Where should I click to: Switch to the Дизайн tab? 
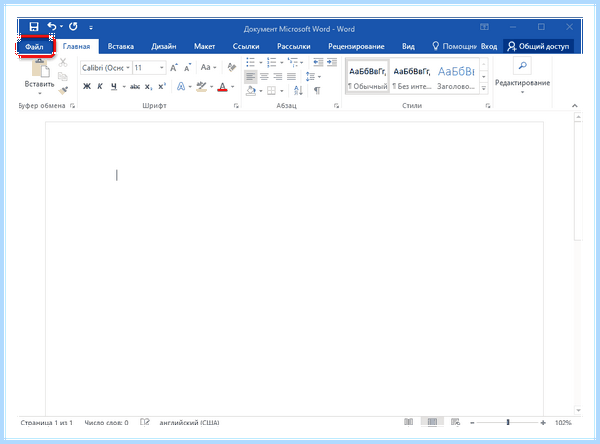tap(163, 47)
